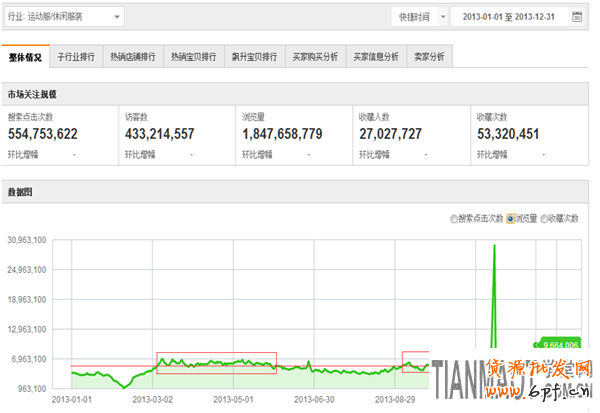This screenshot has width=600, height=413.
Task: Click the 浏览量 value 1,847,658,779
Action: point(282,133)
